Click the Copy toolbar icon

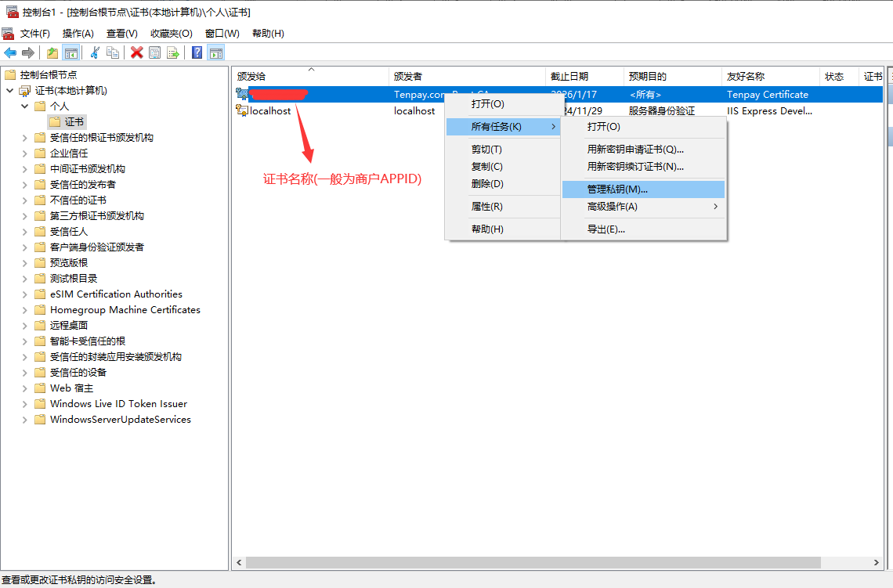coord(113,53)
